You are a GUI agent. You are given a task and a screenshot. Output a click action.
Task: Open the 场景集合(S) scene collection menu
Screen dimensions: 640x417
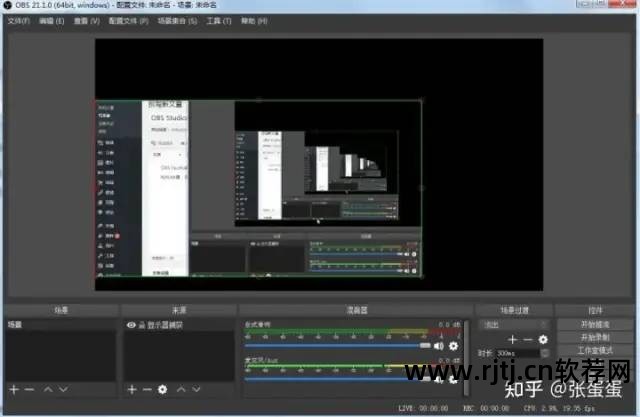click(x=178, y=21)
